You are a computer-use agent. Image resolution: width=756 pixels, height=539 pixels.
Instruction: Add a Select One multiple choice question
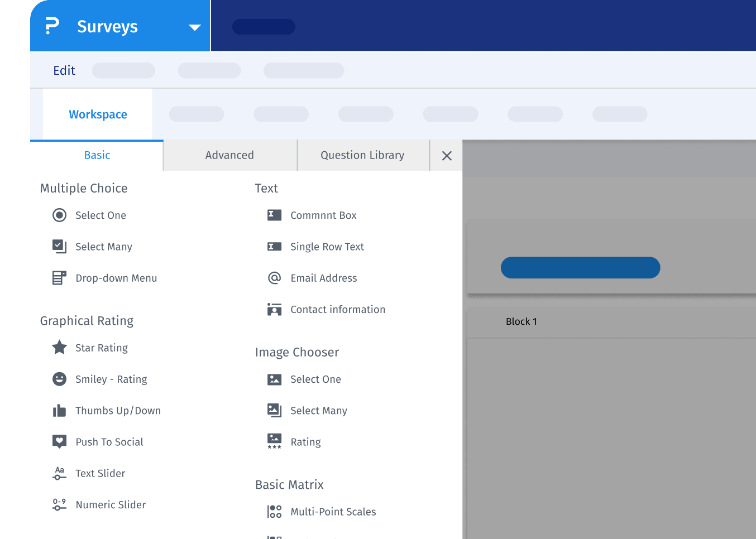pyautogui.click(x=101, y=215)
